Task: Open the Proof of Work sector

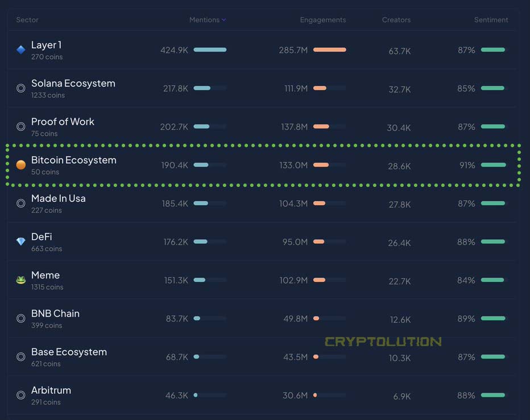Action: click(63, 122)
